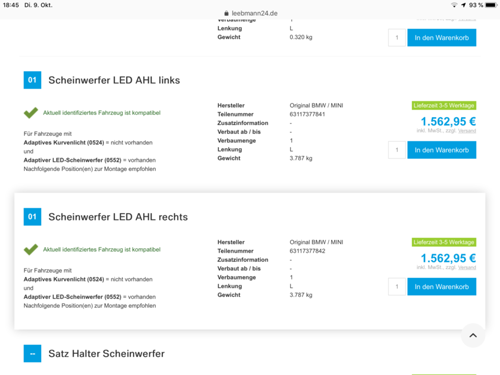Click Original BMW / MINI in the AHL rechts section
500x375 pixels.
316,242
